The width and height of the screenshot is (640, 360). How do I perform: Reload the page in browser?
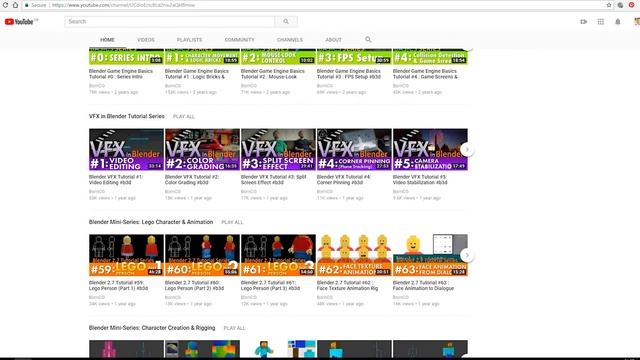click(x=5, y=5)
